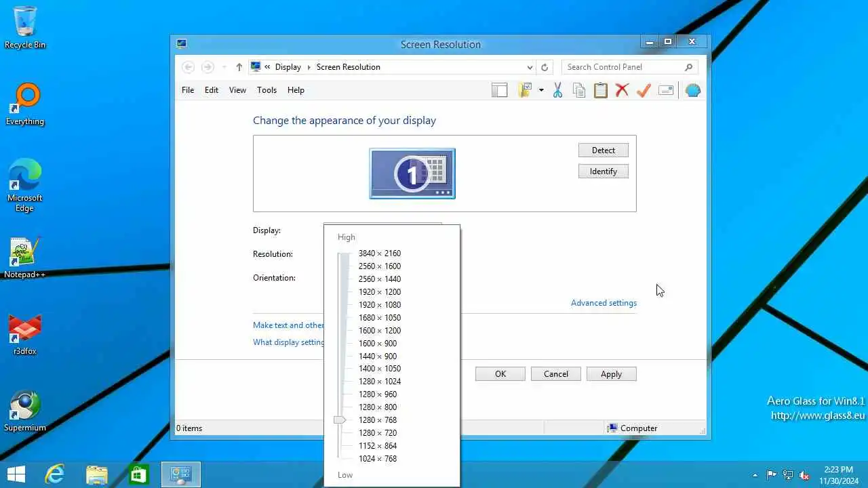
Task: Select 1280 × 960 resolution
Action: pyautogui.click(x=378, y=394)
